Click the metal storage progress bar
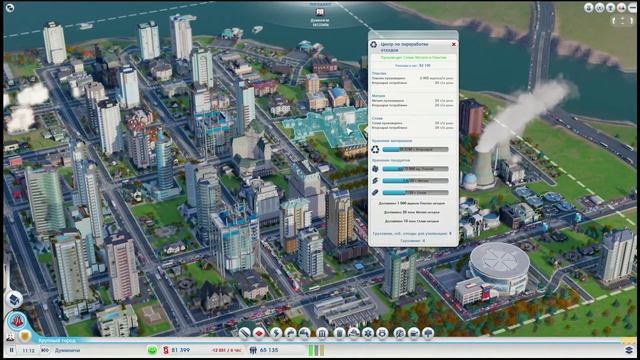Viewport: 640px width, 360px height. point(416,180)
